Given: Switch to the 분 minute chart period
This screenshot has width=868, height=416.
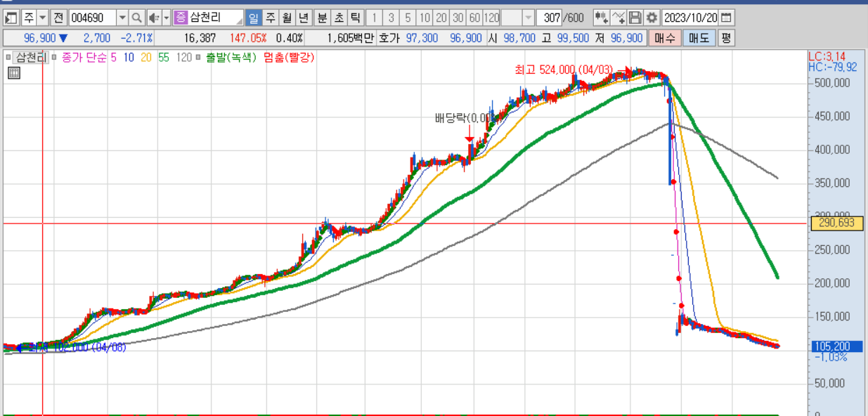Looking at the screenshot, I should [x=321, y=18].
